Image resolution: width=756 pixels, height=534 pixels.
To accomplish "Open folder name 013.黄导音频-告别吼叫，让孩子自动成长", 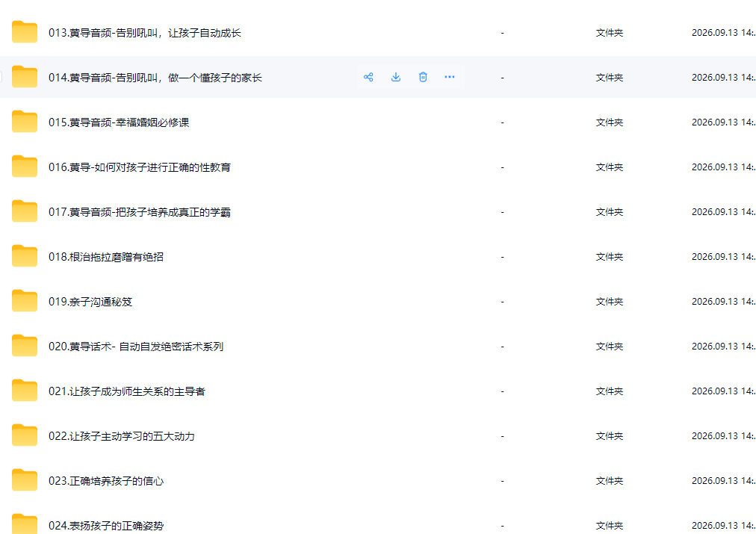I will pyautogui.click(x=145, y=33).
